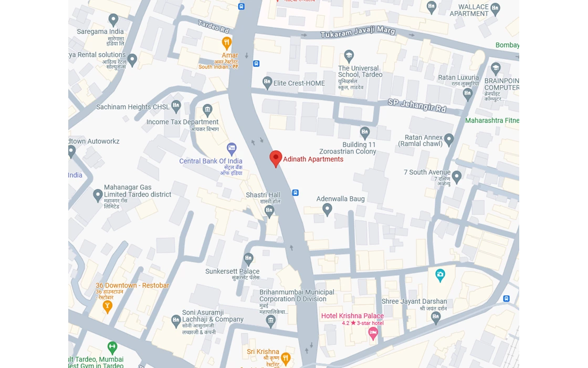588x368 pixels.
Task: Open the Adenwalla Baug location pin
Action: tap(327, 210)
